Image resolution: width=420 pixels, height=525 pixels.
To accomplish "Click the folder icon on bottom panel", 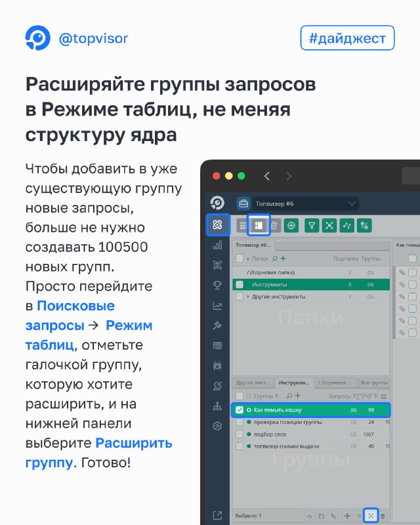I will point(322,516).
